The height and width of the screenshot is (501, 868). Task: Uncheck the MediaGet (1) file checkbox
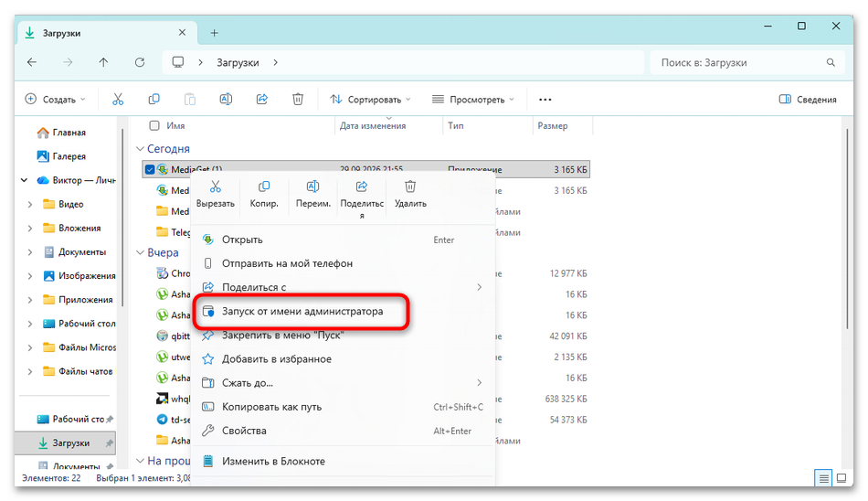click(150, 169)
